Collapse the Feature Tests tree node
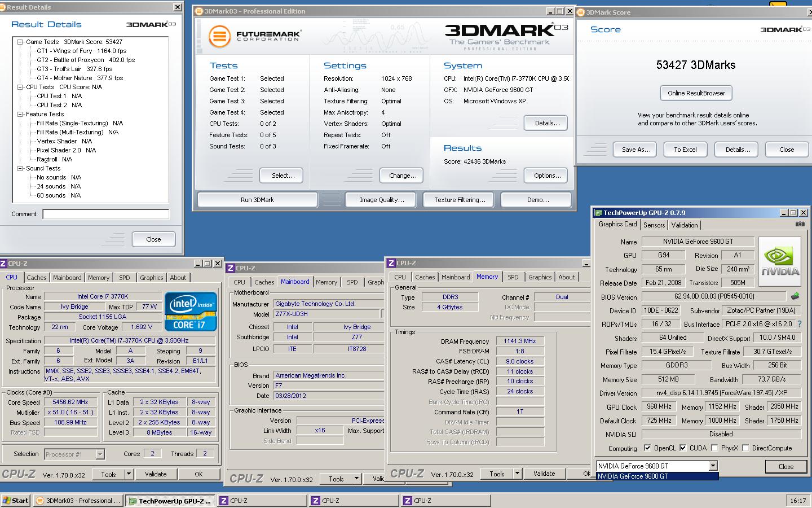The width and height of the screenshot is (812, 508). (20, 114)
